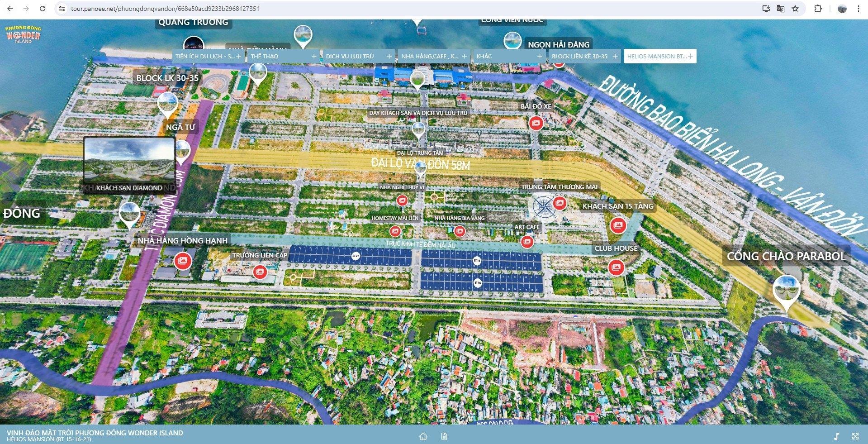
Task: Enter fullscreen mode using expand icon
Action: (x=855, y=436)
